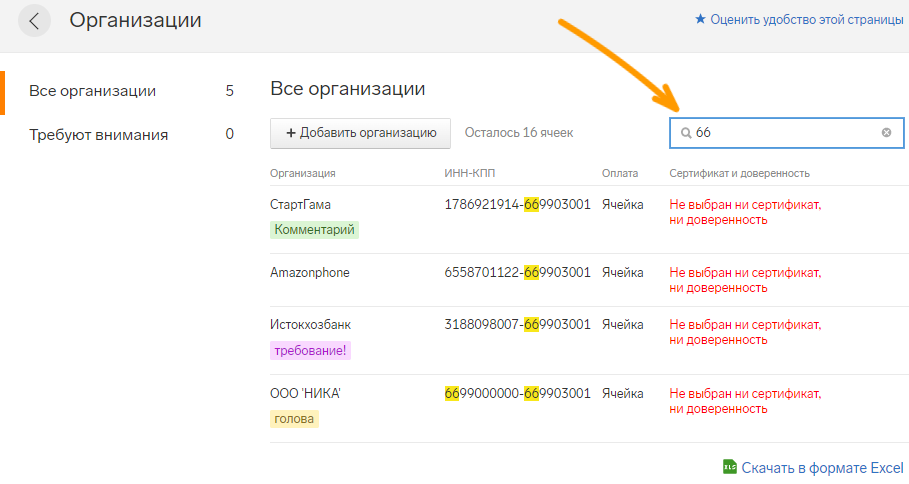Click the green 'Комментарий' tag
Image resolution: width=909 pixels, height=484 pixels.
[314, 230]
